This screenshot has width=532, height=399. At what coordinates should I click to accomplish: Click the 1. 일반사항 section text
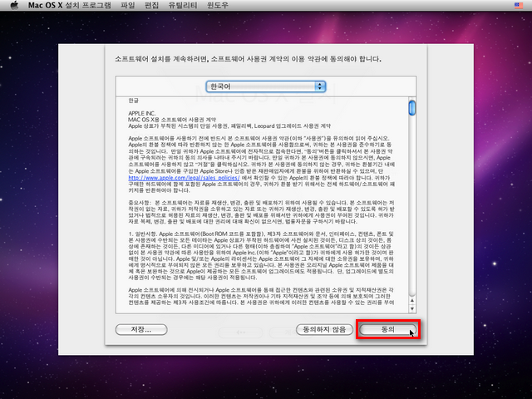(x=142, y=234)
